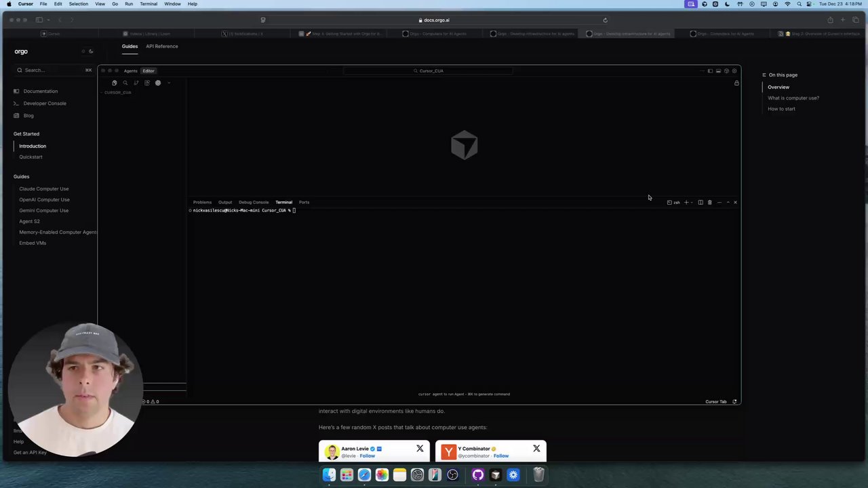Open the Documentation link in Orgo sidebar
This screenshot has width=868, height=488.
[x=41, y=91]
